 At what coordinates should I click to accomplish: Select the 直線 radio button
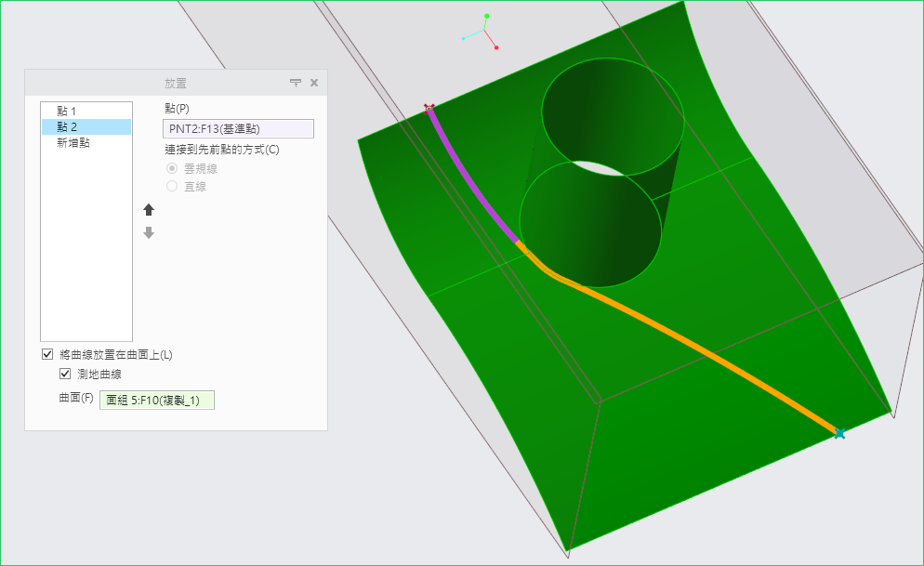click(172, 186)
